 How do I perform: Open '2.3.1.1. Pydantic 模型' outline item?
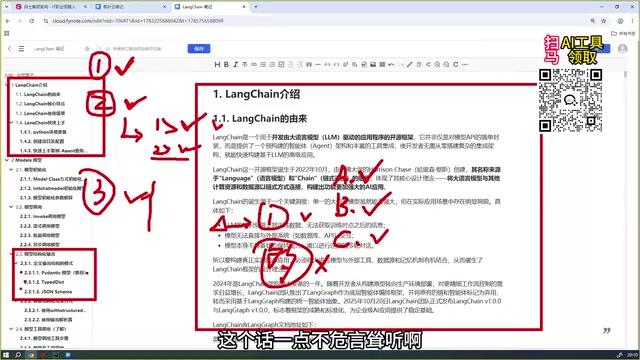56,273
